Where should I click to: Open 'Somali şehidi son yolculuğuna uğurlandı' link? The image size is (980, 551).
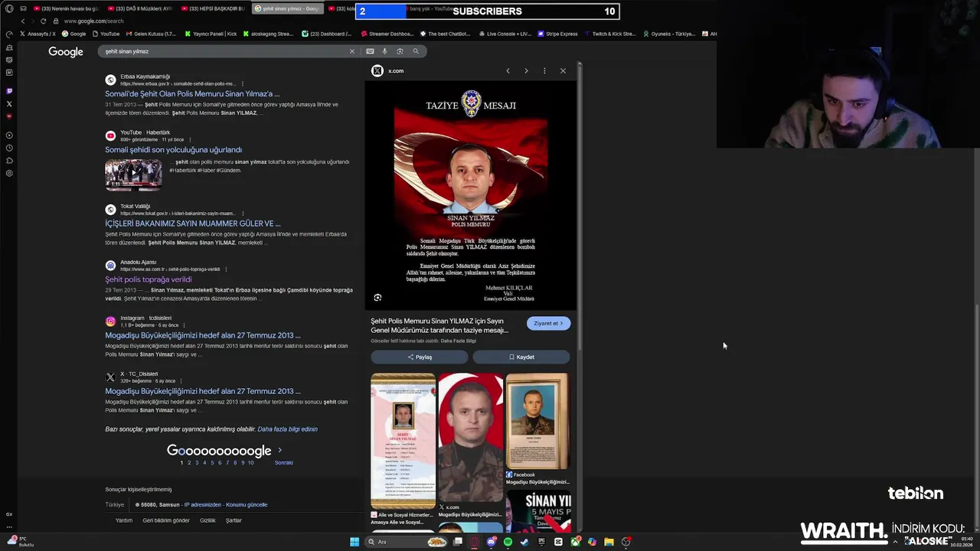(x=173, y=150)
